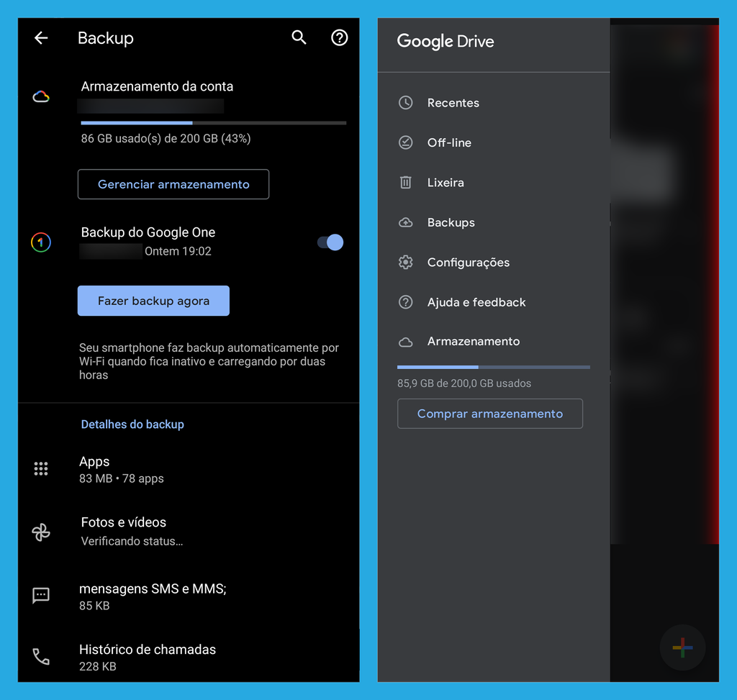Open mensagens SMS e MMS row
Image resolution: width=737 pixels, height=700 pixels.
(x=189, y=596)
